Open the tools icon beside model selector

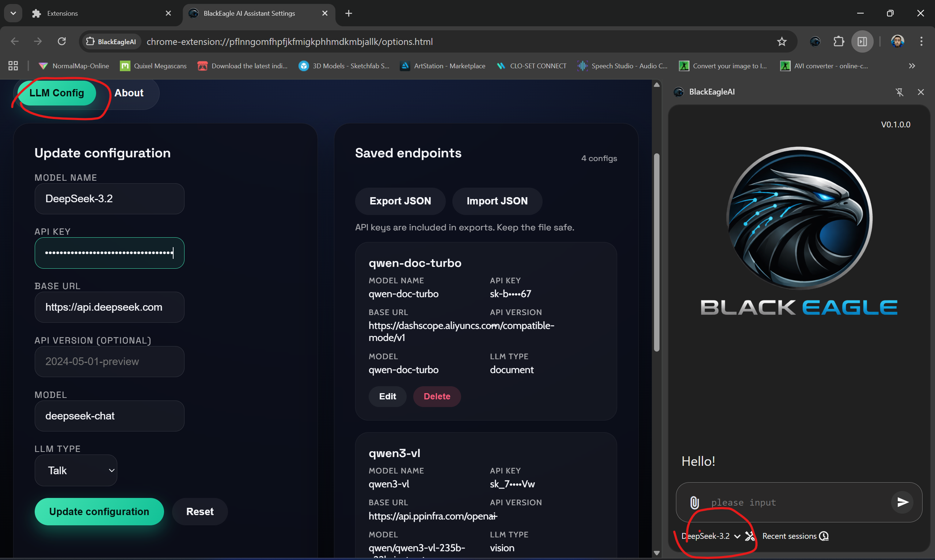coord(750,536)
